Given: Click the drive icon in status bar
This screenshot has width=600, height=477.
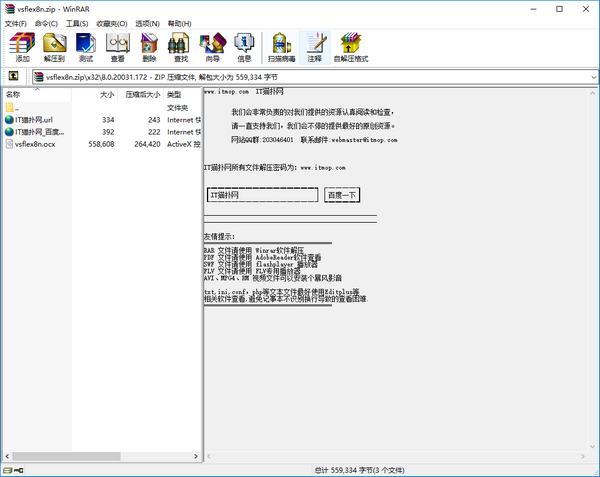Looking at the screenshot, I should pos(7,470).
